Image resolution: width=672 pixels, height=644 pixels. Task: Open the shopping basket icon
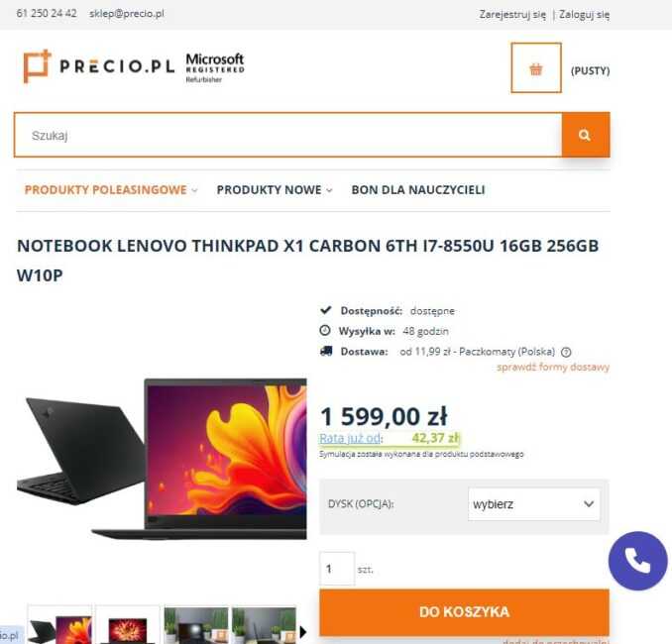point(535,67)
